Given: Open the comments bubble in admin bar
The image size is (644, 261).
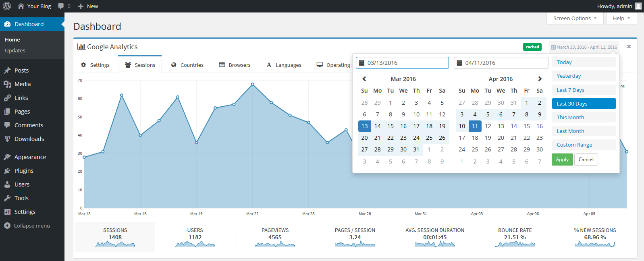Looking at the screenshot, I should (64, 6).
